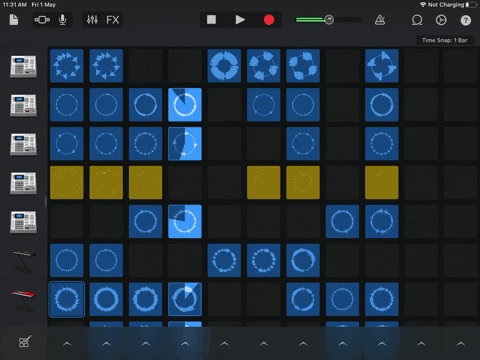Select the black keyboard track icon
The width and height of the screenshot is (480, 360).
point(24,261)
